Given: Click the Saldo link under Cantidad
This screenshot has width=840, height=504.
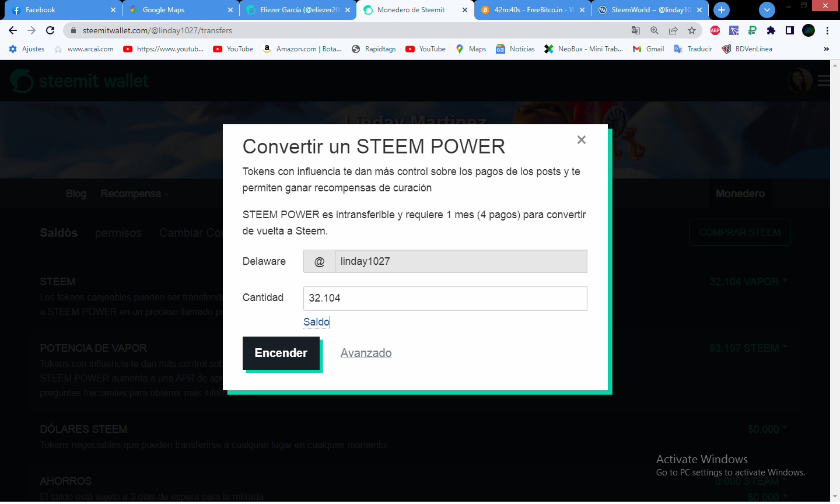Looking at the screenshot, I should point(316,322).
